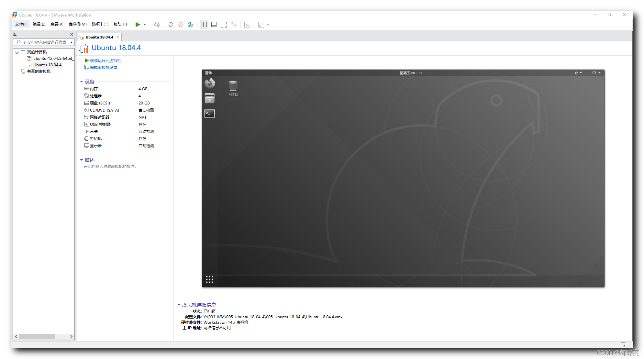
Task: Click the 回收站 trash desktop icon
Action: (x=233, y=88)
